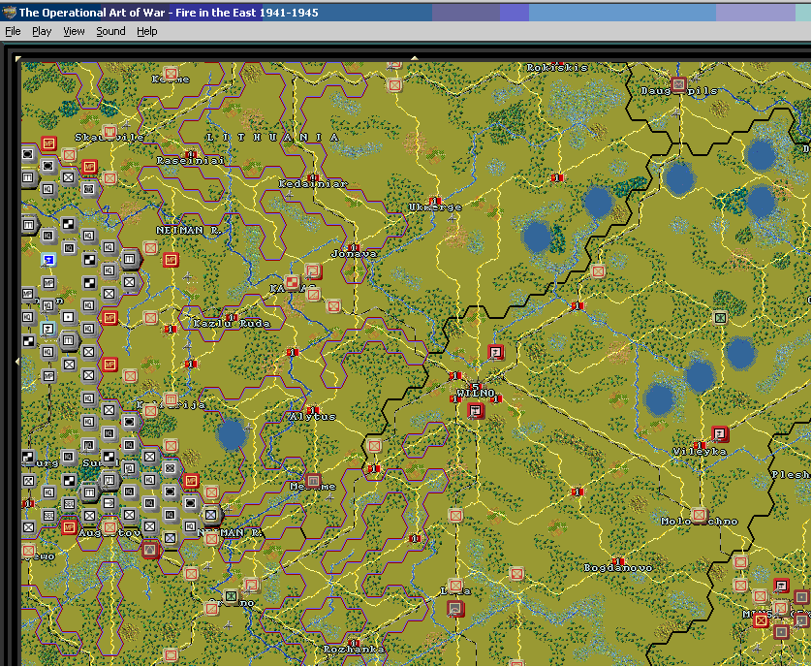This screenshot has width=812, height=667.
Task: Select the tan counter southeast of Alytus
Action: point(374,446)
